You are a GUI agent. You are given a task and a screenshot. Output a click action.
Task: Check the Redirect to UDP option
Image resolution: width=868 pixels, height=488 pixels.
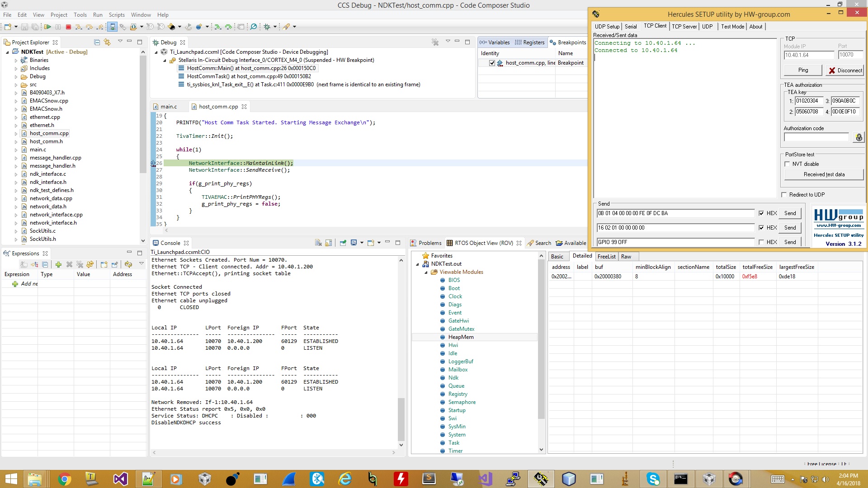pos(784,195)
